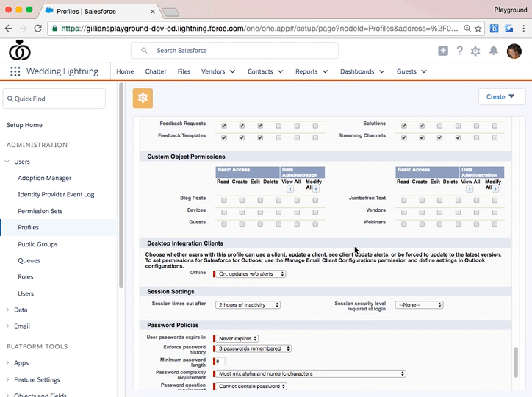This screenshot has width=532, height=397.
Task: Open the notifications bell icon
Action: pyautogui.click(x=493, y=51)
